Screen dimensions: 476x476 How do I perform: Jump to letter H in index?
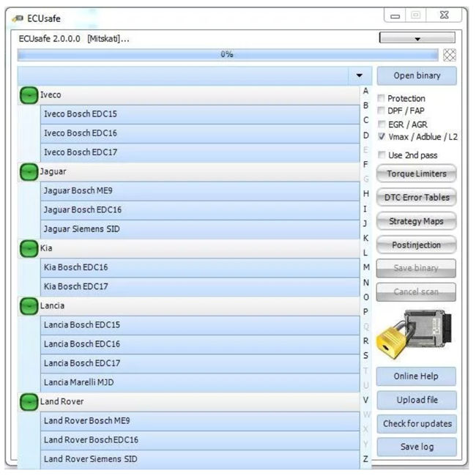coord(366,193)
